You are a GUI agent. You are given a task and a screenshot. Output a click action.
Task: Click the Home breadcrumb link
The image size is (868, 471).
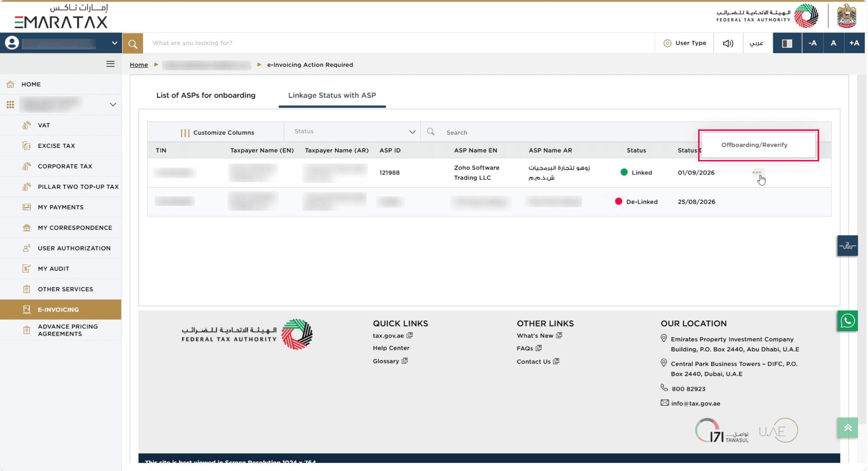(x=139, y=65)
